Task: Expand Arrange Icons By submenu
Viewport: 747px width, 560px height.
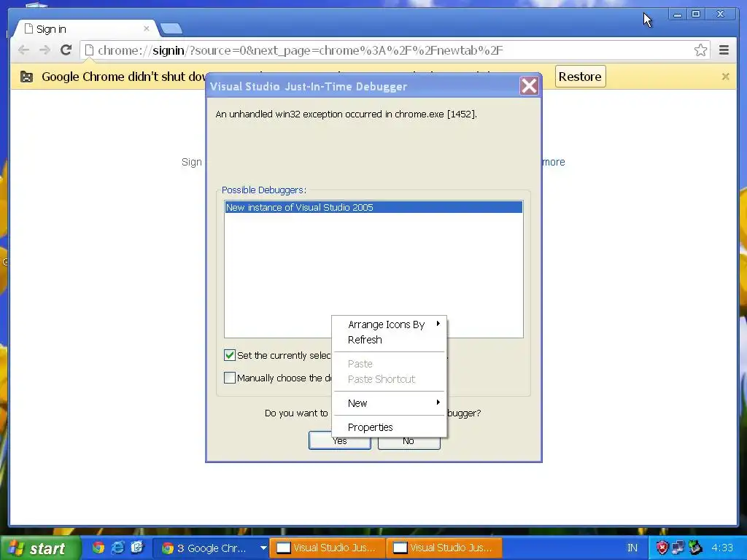Action: (390, 324)
